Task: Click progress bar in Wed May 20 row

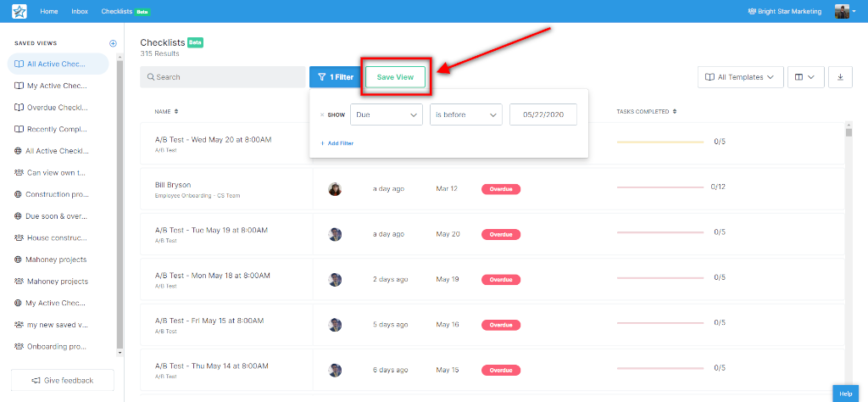Action: coord(660,142)
